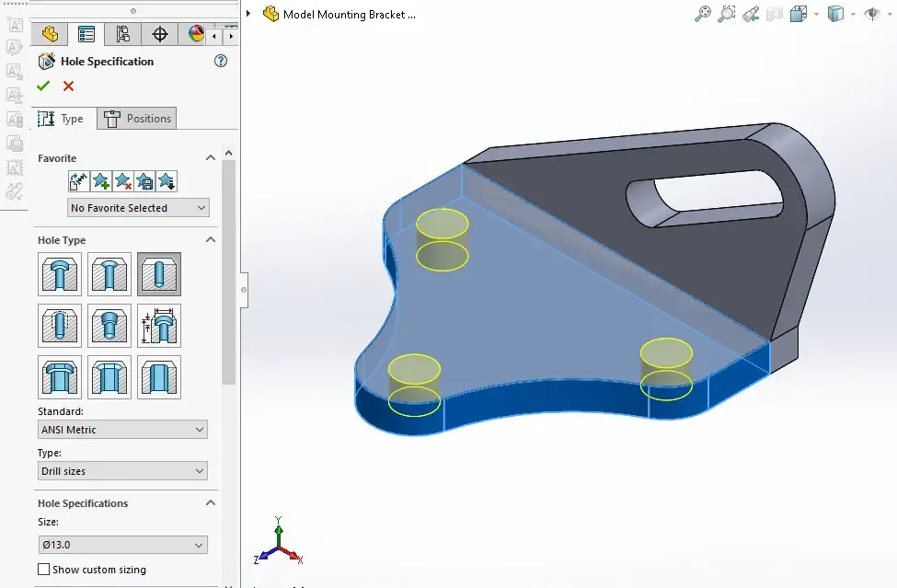The height and width of the screenshot is (588, 897).
Task: Select Countersink hole type
Action: [x=109, y=274]
